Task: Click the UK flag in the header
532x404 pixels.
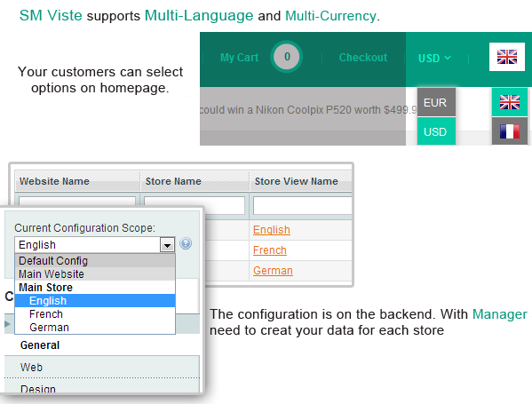Action: pyautogui.click(x=507, y=57)
